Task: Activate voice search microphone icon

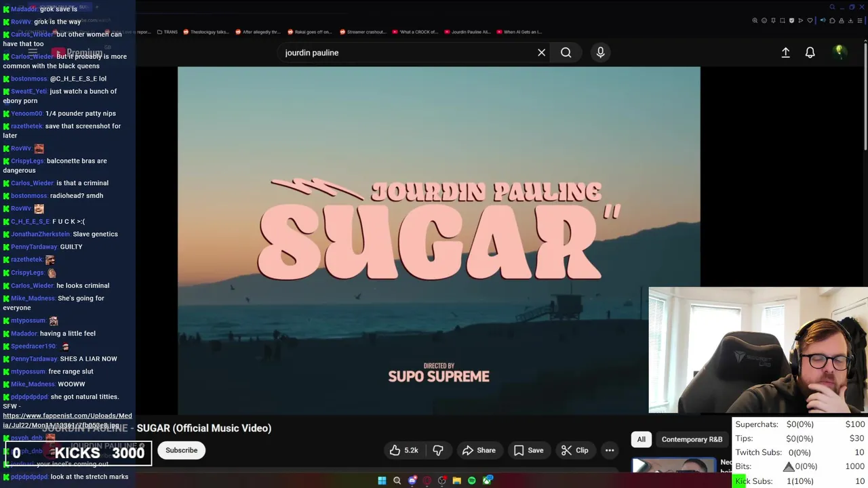Action: coord(600,52)
